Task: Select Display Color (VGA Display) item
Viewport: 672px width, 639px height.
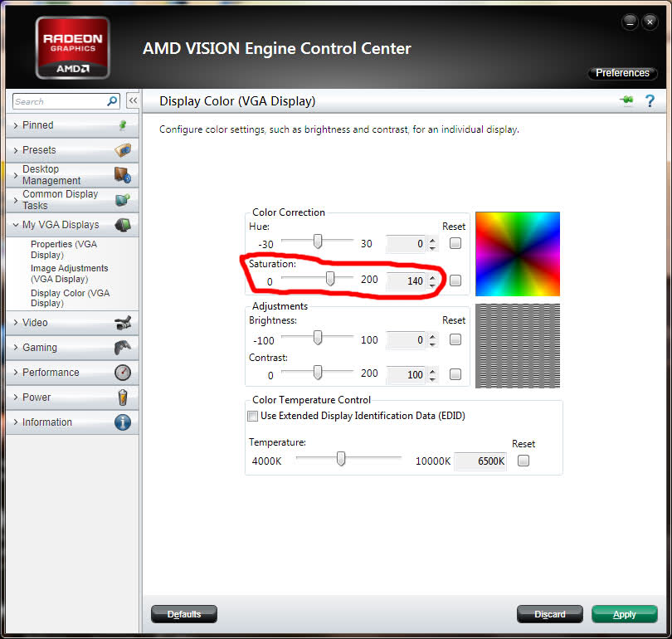Action: pyautogui.click(x=71, y=298)
